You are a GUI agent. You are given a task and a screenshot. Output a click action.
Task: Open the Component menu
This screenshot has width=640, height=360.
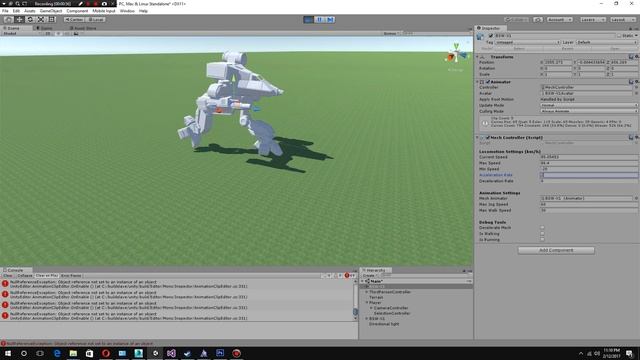click(77, 11)
